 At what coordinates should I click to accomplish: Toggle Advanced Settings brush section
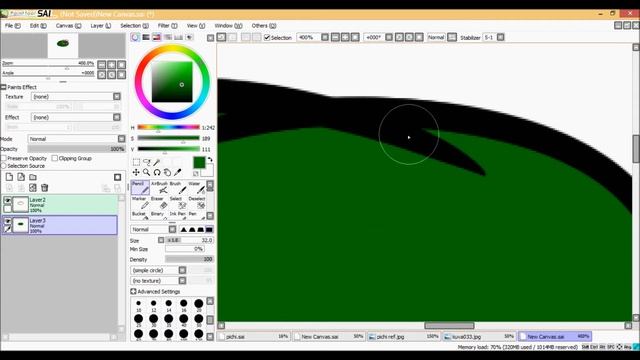(x=133, y=291)
